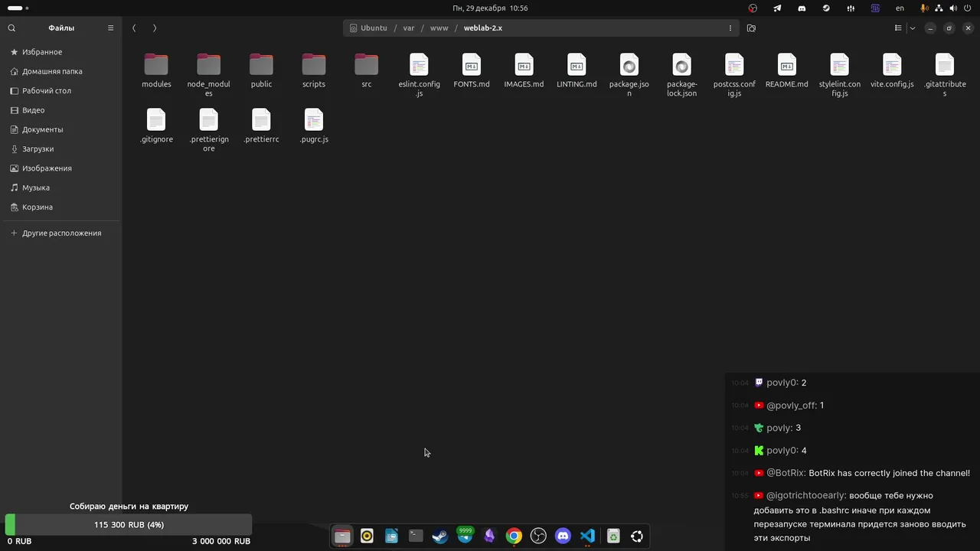
Task: Open Документы in the sidebar
Action: coord(60,129)
